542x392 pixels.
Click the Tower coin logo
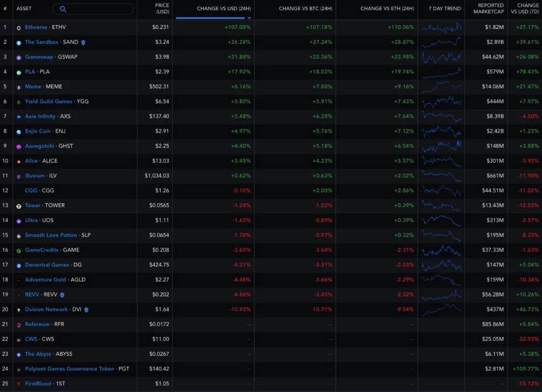pos(19,206)
